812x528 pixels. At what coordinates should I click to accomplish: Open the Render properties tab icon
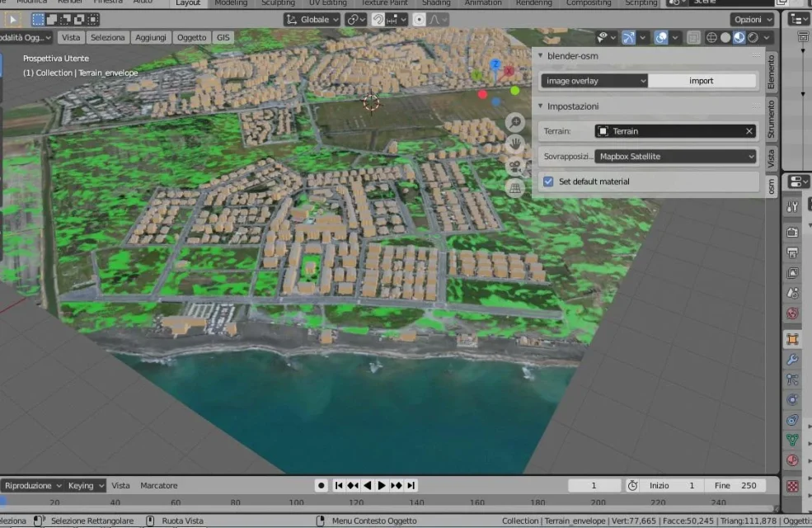pyautogui.click(x=792, y=232)
